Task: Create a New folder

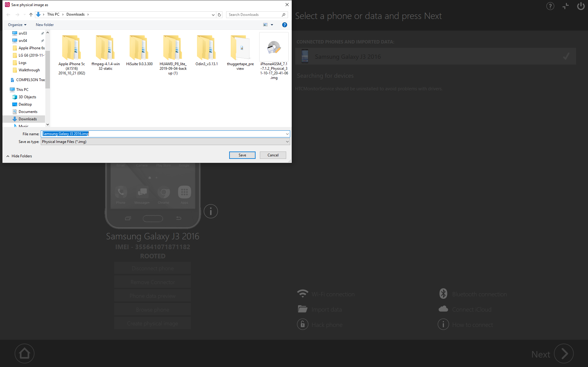Action: (x=45, y=25)
